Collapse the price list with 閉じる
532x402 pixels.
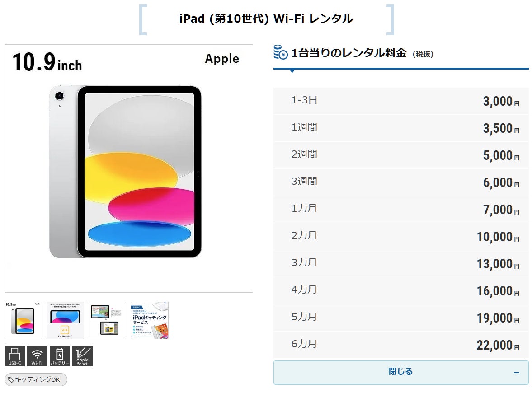pos(401,373)
